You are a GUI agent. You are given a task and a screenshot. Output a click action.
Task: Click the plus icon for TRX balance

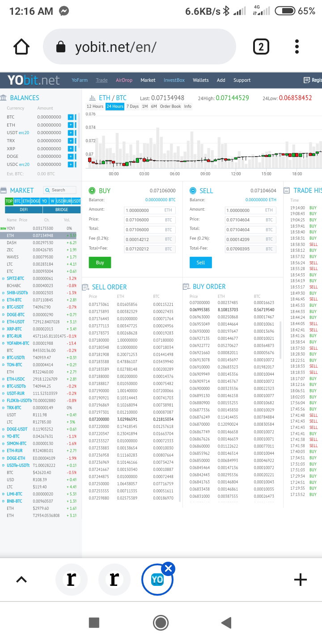click(71, 140)
